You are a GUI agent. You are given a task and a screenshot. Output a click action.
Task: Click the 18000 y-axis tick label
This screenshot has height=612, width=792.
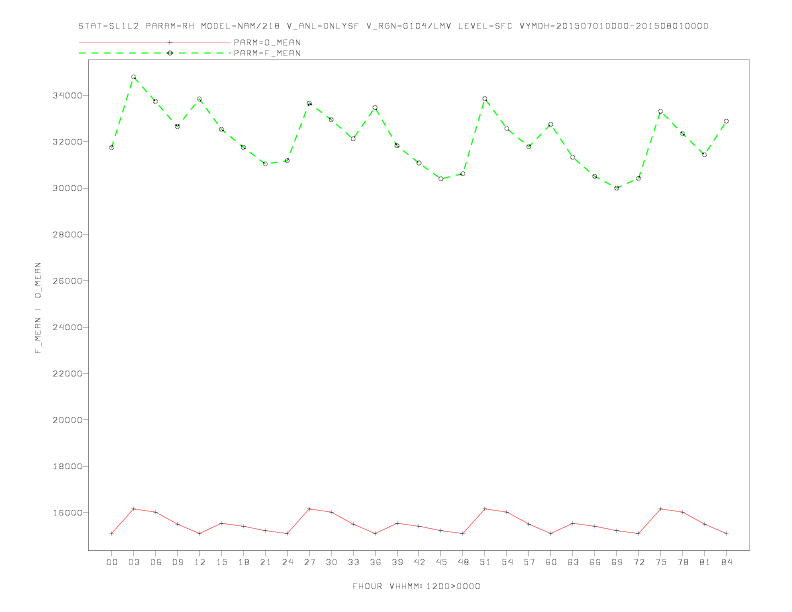tap(67, 466)
